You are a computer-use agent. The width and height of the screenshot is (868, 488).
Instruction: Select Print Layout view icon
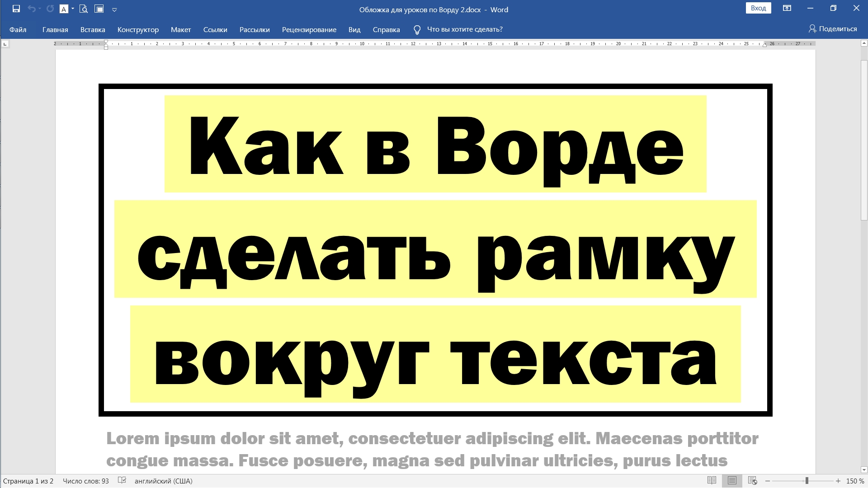(x=732, y=481)
